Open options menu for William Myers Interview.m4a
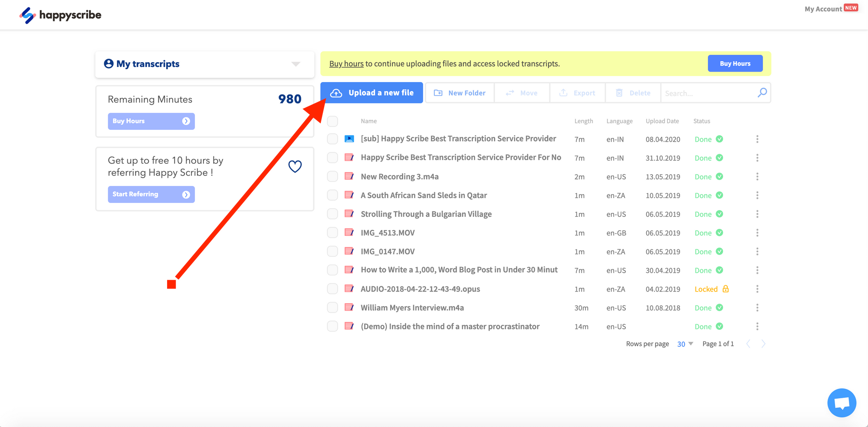This screenshot has height=427, width=868. pyautogui.click(x=757, y=308)
